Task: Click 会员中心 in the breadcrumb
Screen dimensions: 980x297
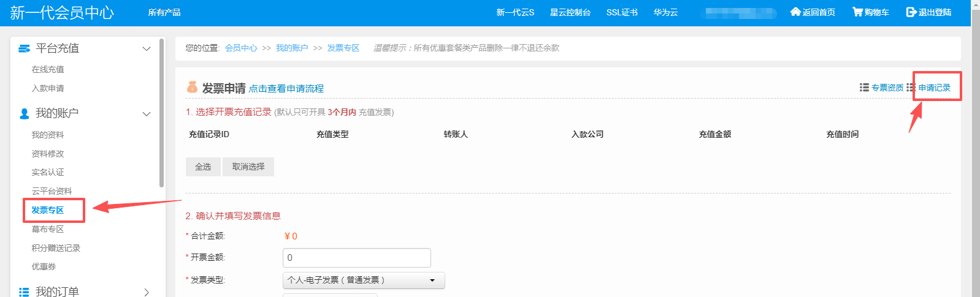Action: 241,48
